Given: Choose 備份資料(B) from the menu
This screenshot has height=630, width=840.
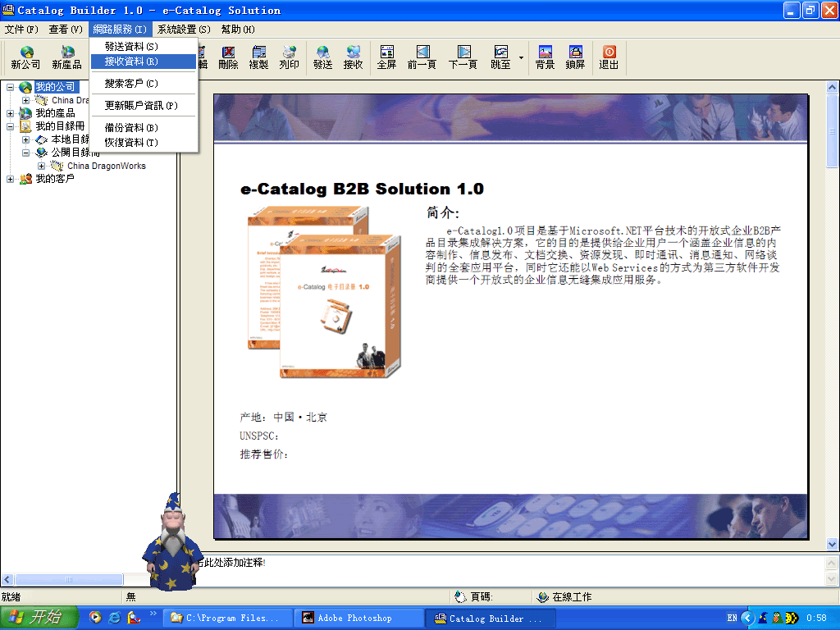Looking at the screenshot, I should pos(144,127).
